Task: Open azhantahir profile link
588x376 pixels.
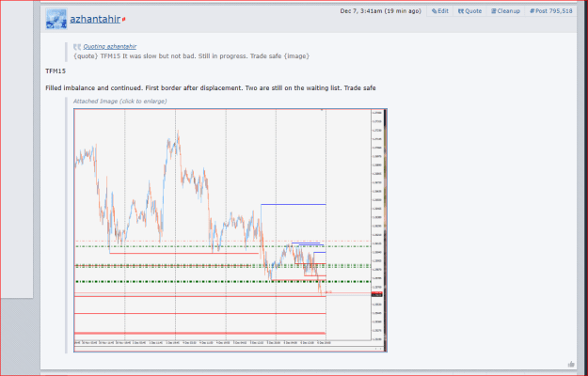Action: coord(95,19)
